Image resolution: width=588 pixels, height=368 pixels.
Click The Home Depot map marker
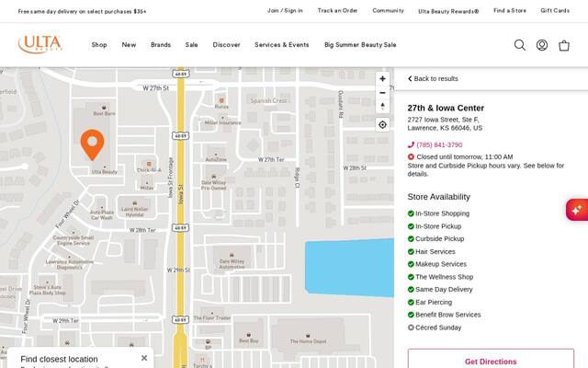pos(308,335)
